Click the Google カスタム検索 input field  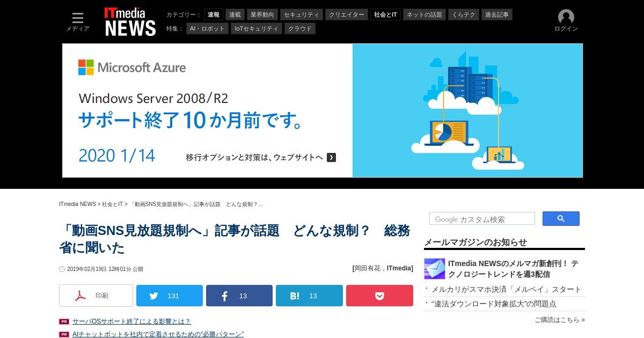pos(482,218)
